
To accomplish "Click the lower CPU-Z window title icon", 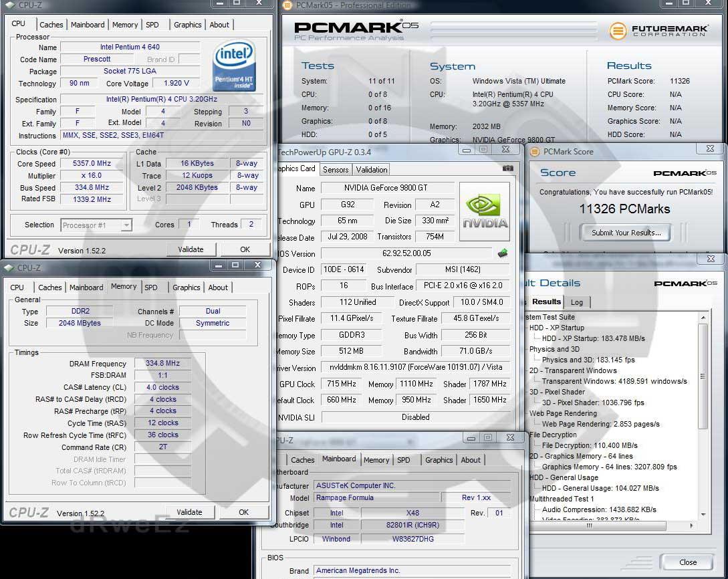I will pos(9,268).
